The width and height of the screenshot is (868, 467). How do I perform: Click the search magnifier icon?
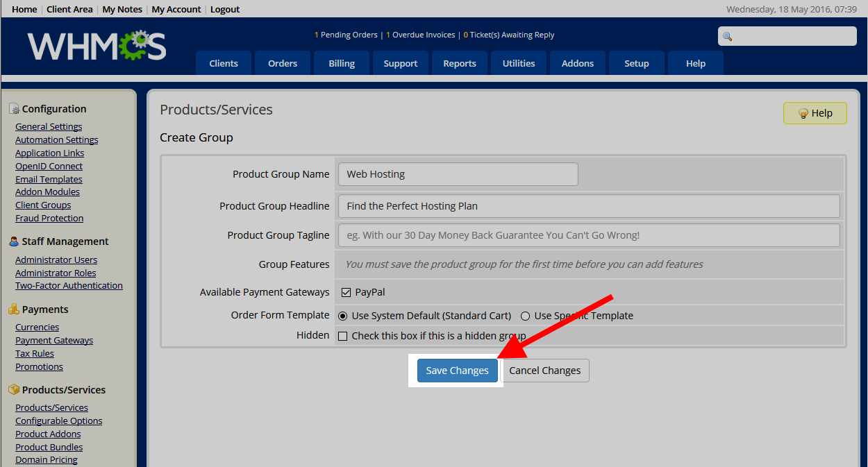pos(728,37)
